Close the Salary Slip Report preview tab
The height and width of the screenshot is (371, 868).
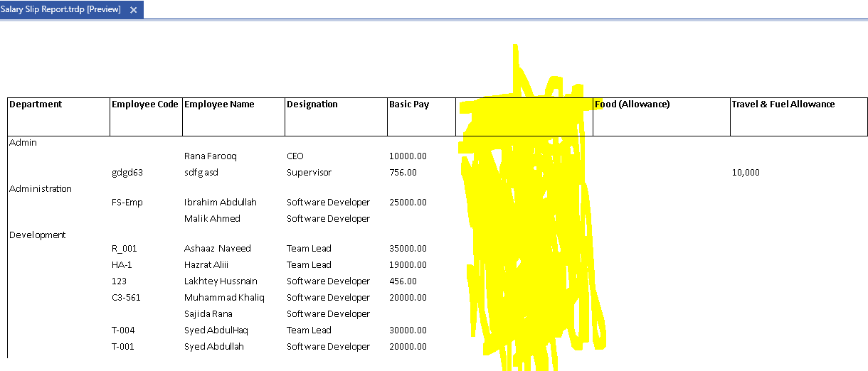pos(133,10)
